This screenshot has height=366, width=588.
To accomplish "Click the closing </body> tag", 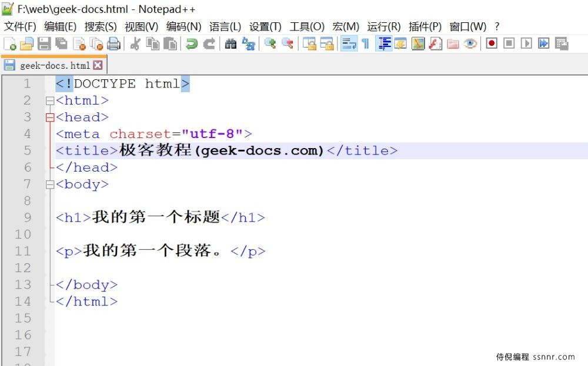I will click(x=86, y=285).
